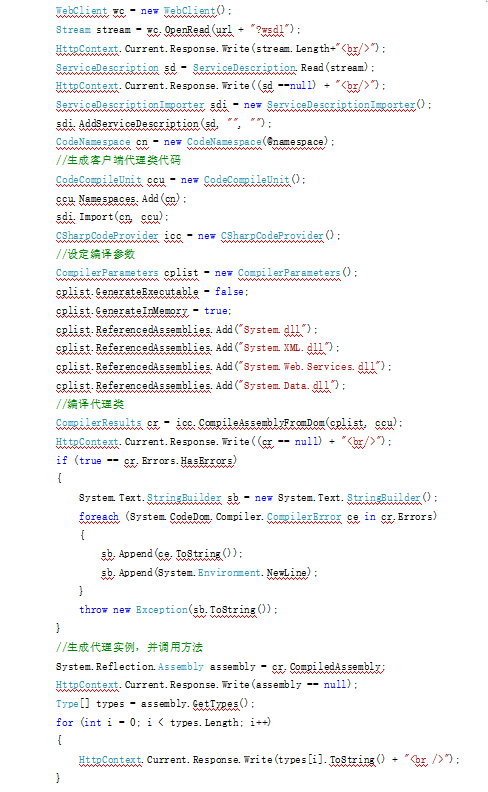Click the ReferencedAssemblies line adding "System.Web.Services.dll"
This screenshot has height=792, width=488.
(x=224, y=367)
